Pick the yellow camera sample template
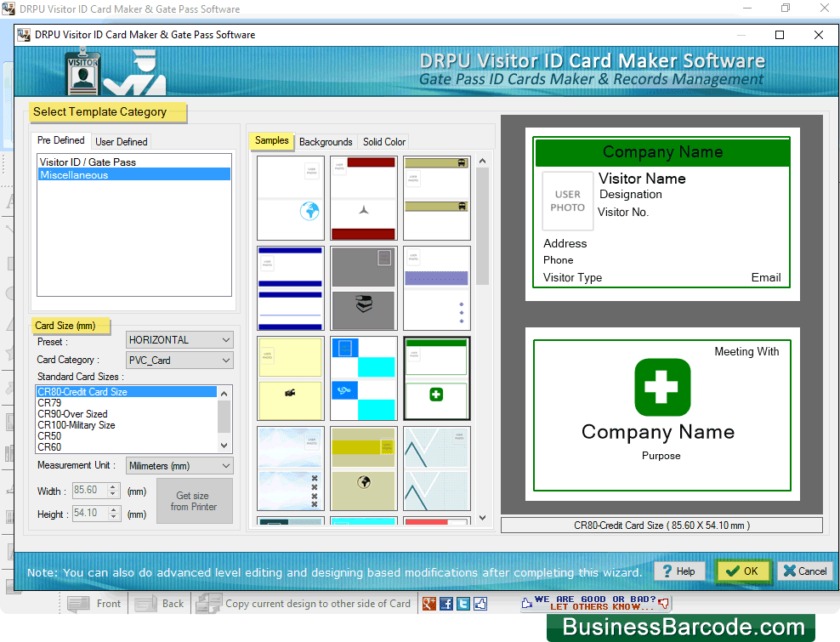Screen dimensions: 840x642 click(x=290, y=378)
